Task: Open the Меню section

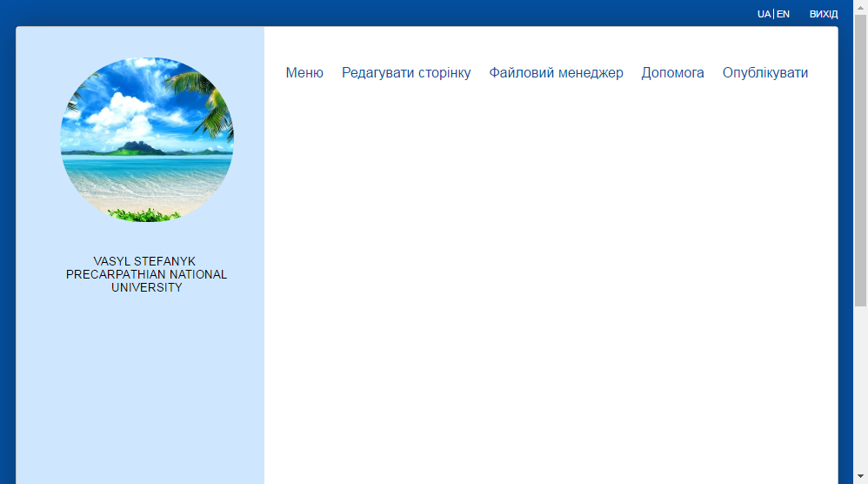Action: [x=304, y=72]
